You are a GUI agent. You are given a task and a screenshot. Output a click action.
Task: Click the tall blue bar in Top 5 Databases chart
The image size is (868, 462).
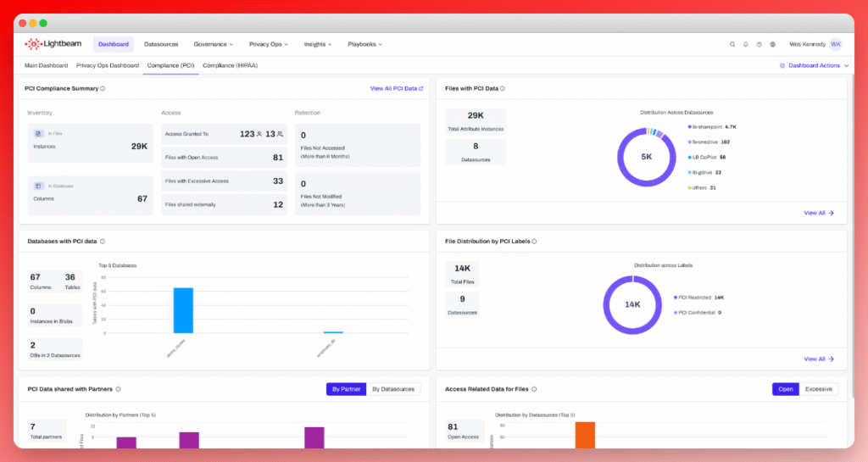point(183,310)
